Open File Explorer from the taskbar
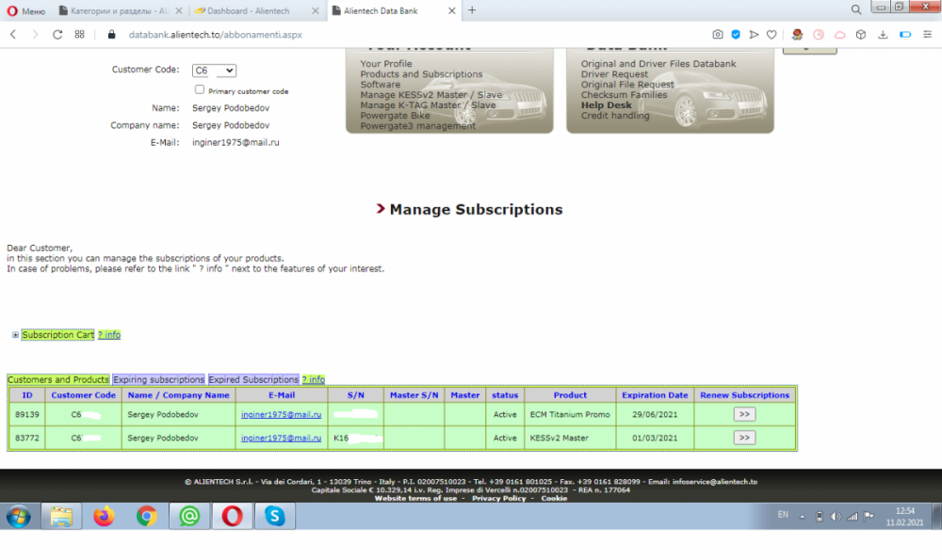942x560 pixels. click(x=61, y=516)
